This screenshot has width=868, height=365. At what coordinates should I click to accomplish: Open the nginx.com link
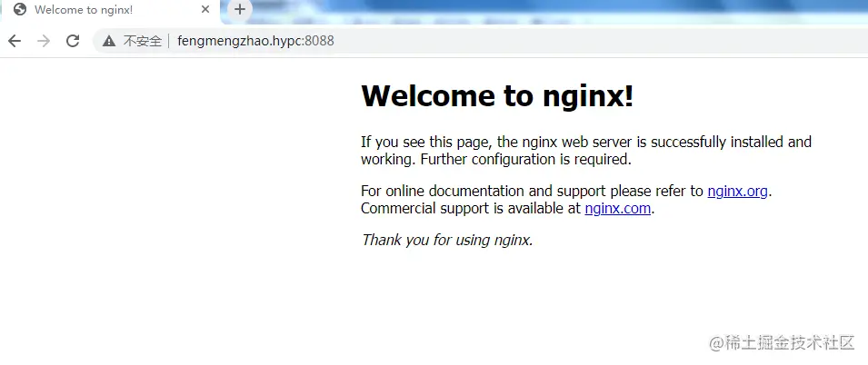click(x=618, y=209)
